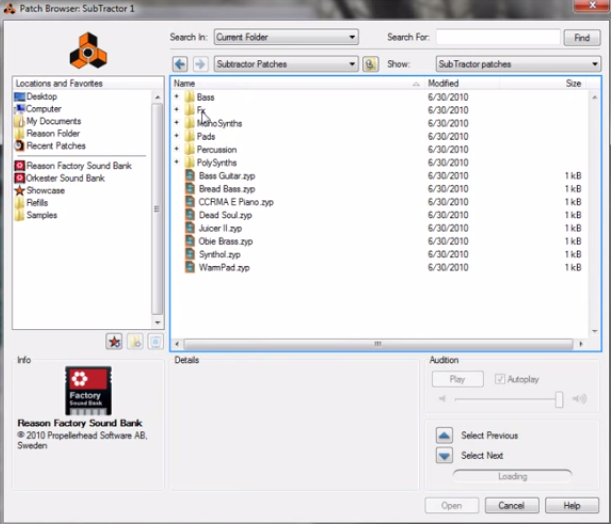Screen dimensions: 611x524
Task: Click the greyed icon button next to new folder
Action: point(155,342)
